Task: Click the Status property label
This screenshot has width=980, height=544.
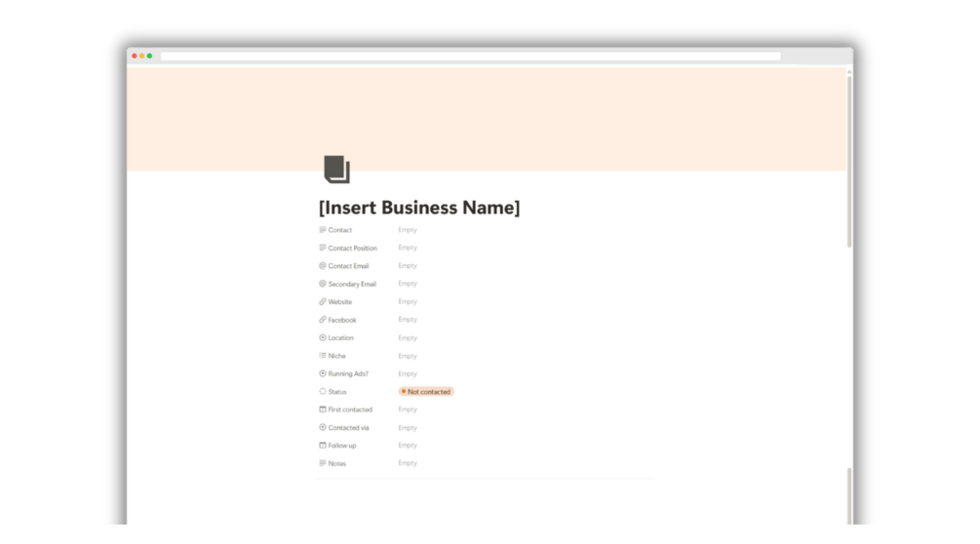Action: pyautogui.click(x=337, y=392)
